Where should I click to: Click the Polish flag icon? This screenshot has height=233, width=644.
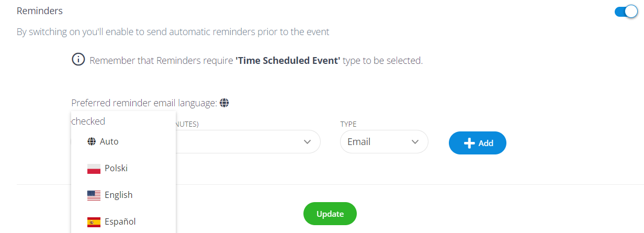[94, 169]
